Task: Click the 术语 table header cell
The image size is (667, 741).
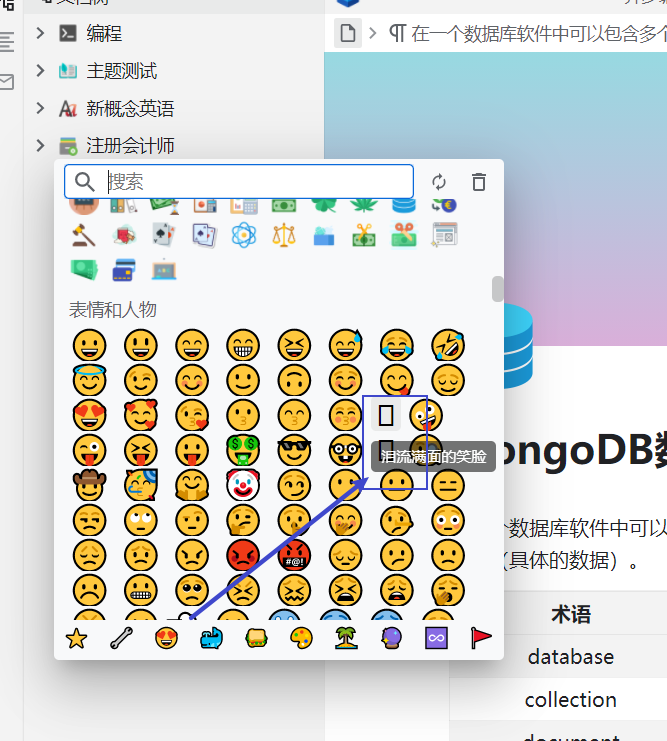Action: pyautogui.click(x=571, y=614)
